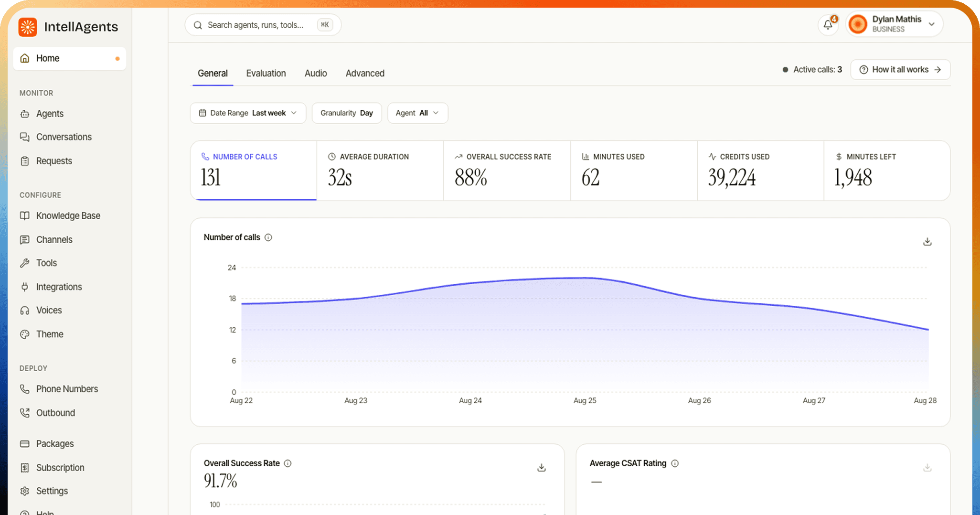This screenshot has width=980, height=515.
Task: Switch to the Evaluation tab
Action: coord(266,73)
